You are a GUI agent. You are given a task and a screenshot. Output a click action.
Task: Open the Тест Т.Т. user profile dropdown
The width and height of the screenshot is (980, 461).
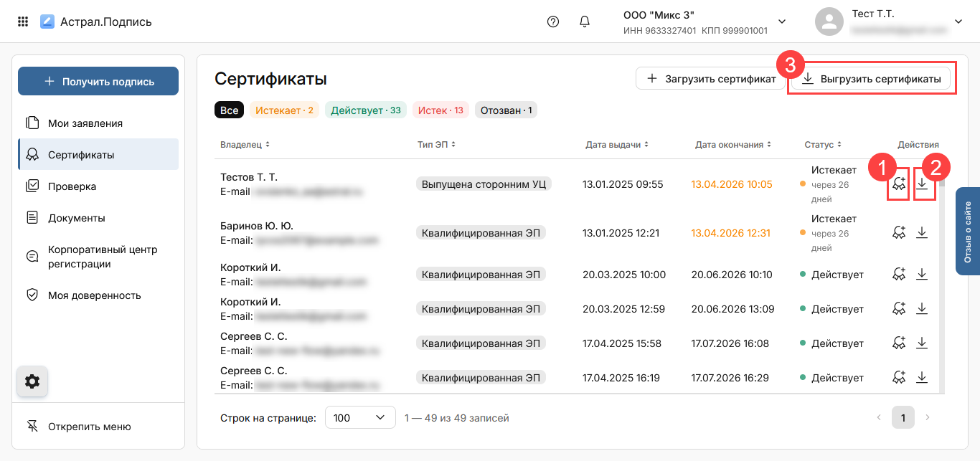tap(958, 22)
